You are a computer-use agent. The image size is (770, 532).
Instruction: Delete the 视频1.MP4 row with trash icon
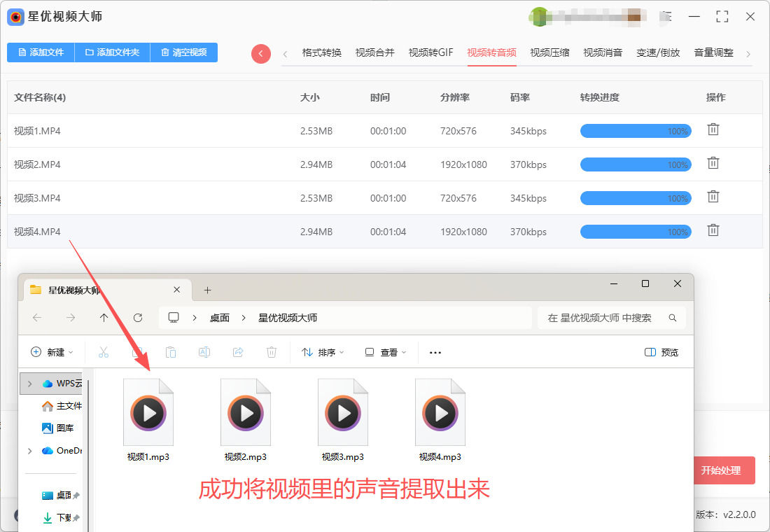coord(713,129)
